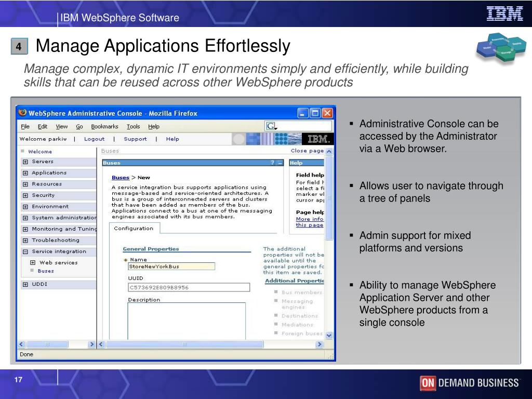Click the UUID input field
532x399 pixels.
[x=189, y=287]
